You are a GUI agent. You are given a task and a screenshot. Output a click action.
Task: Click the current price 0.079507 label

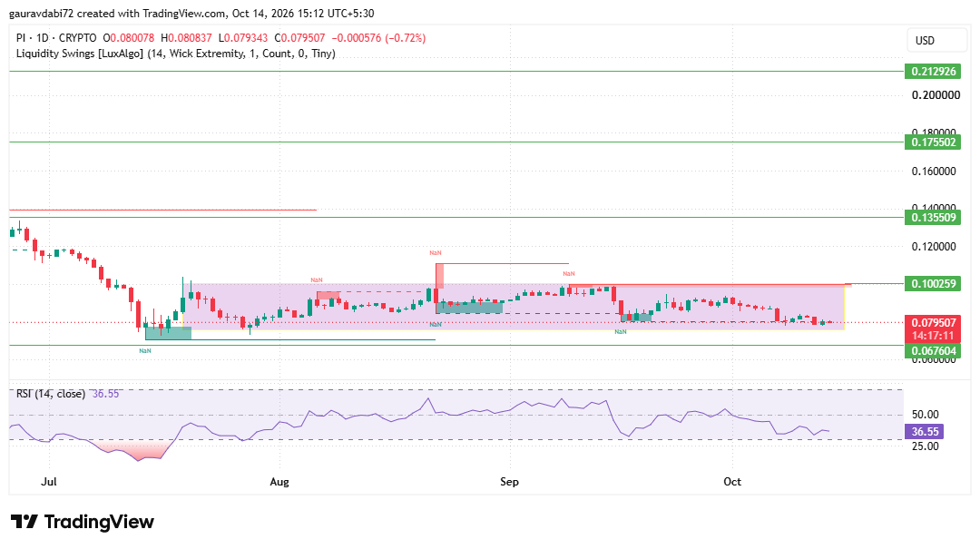pos(933,323)
